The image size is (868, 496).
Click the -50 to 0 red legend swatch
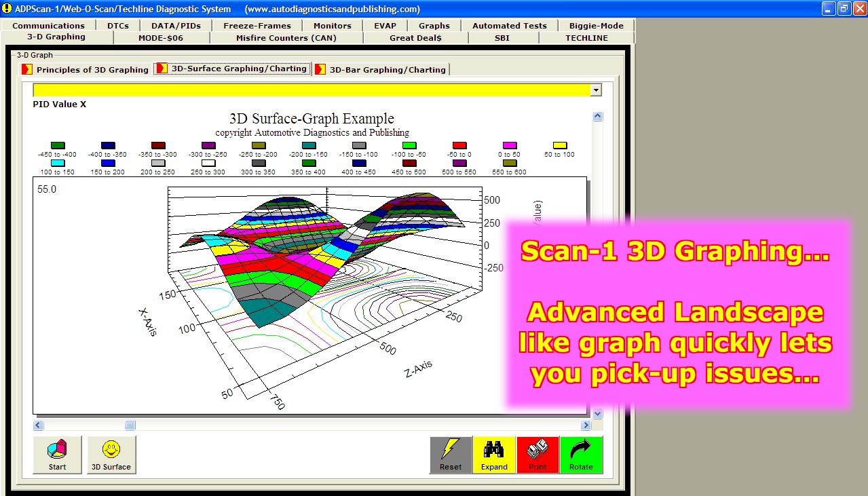point(459,145)
